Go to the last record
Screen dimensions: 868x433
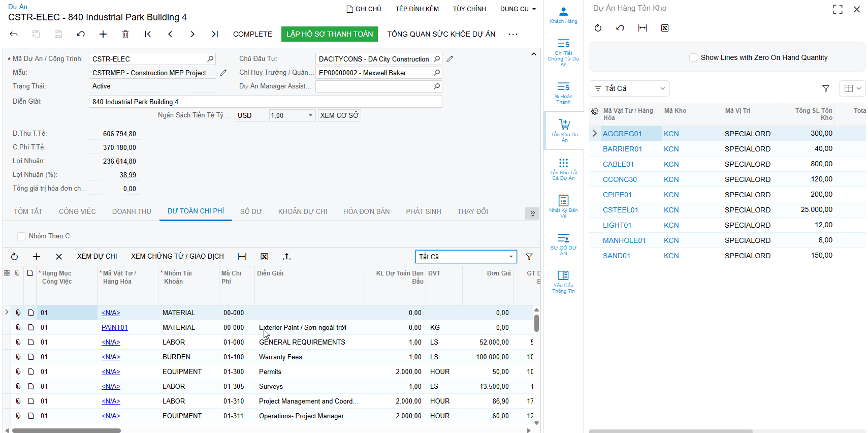[215, 34]
